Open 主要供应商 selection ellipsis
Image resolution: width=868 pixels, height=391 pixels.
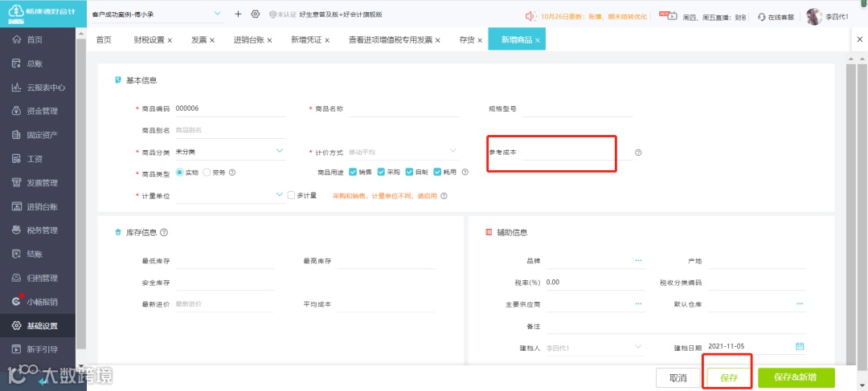coord(638,303)
